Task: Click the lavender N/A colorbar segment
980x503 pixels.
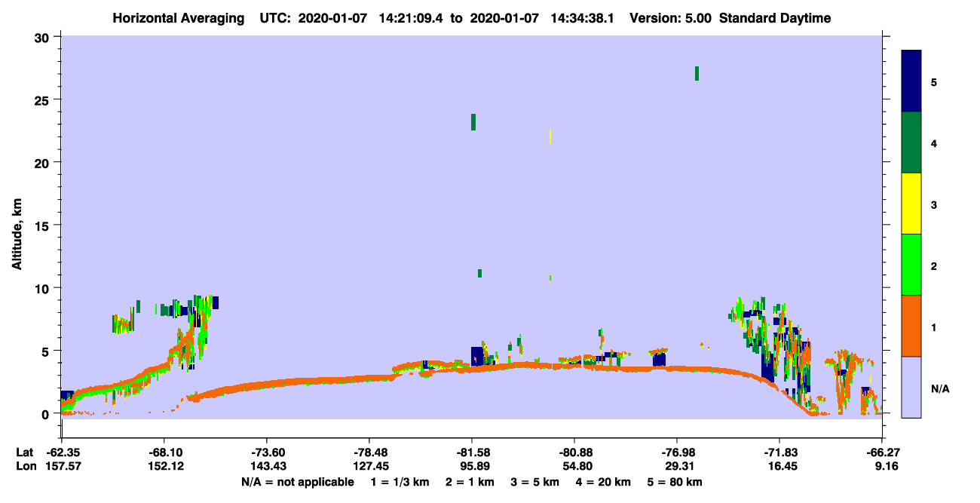Action: coord(911,387)
